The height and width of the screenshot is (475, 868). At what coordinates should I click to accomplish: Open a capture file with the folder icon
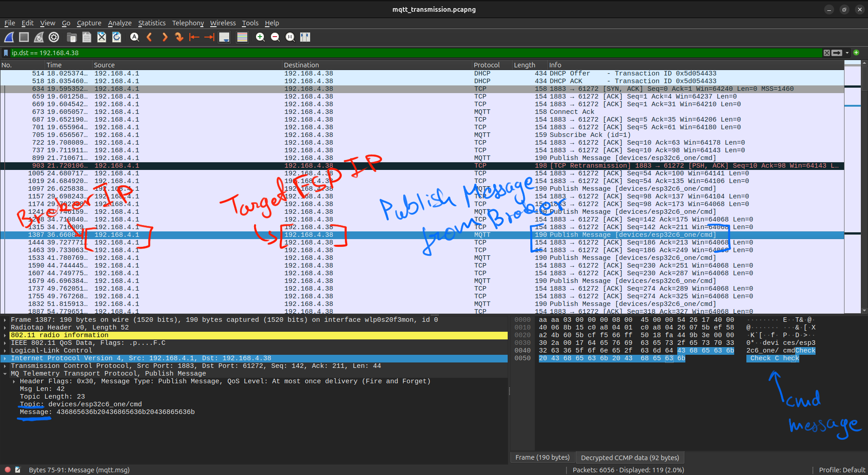click(x=71, y=37)
